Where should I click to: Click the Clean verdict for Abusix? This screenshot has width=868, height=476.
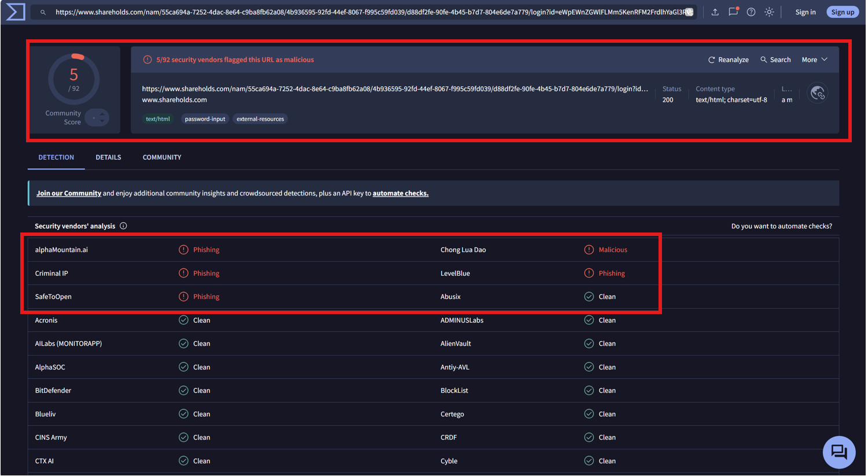click(607, 297)
